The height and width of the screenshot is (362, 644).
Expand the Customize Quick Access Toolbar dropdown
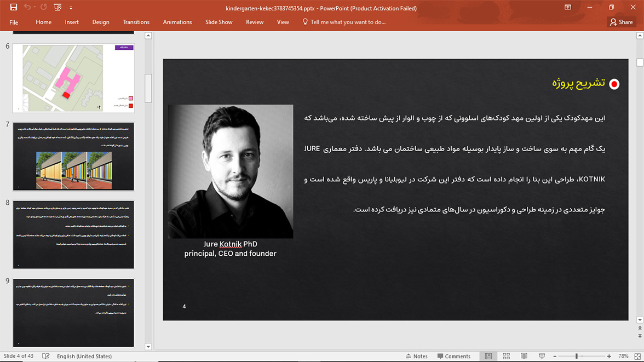click(x=71, y=8)
